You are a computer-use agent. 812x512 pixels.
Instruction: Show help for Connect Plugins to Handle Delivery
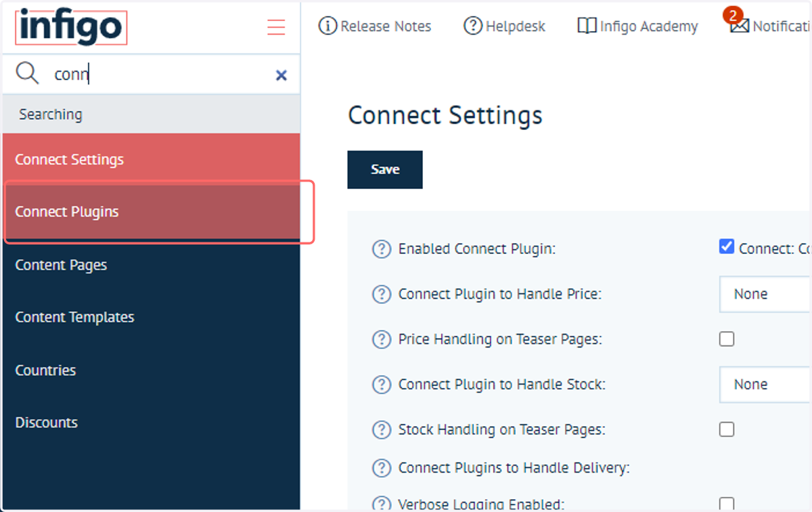(382, 468)
